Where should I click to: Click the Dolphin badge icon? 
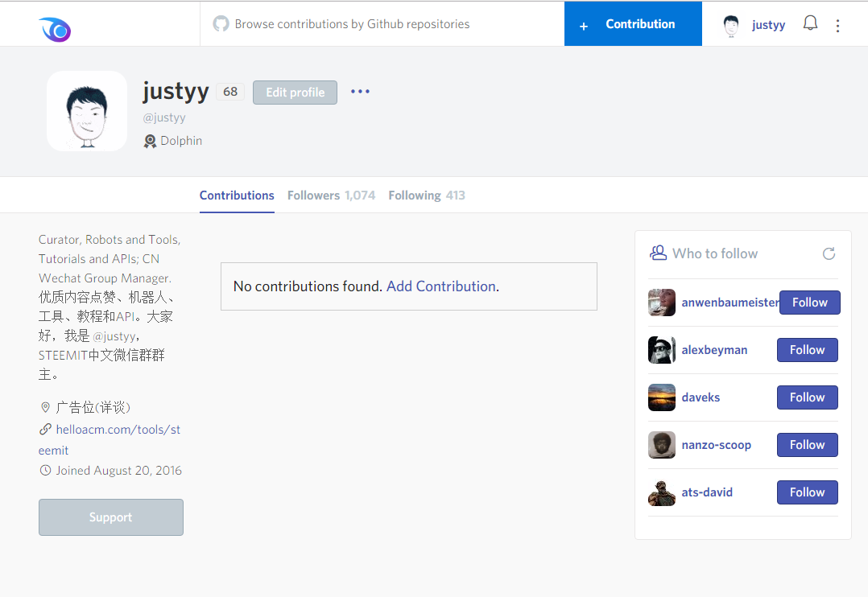[150, 141]
